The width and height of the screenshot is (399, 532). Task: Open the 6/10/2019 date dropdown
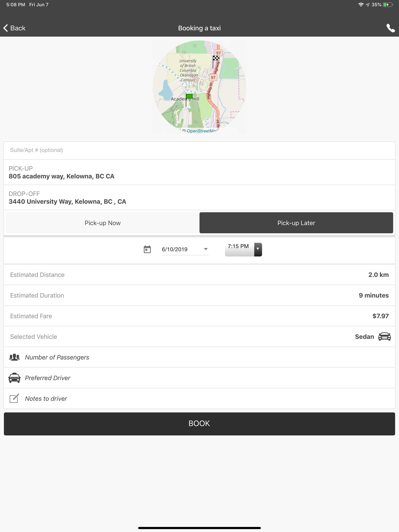click(185, 249)
